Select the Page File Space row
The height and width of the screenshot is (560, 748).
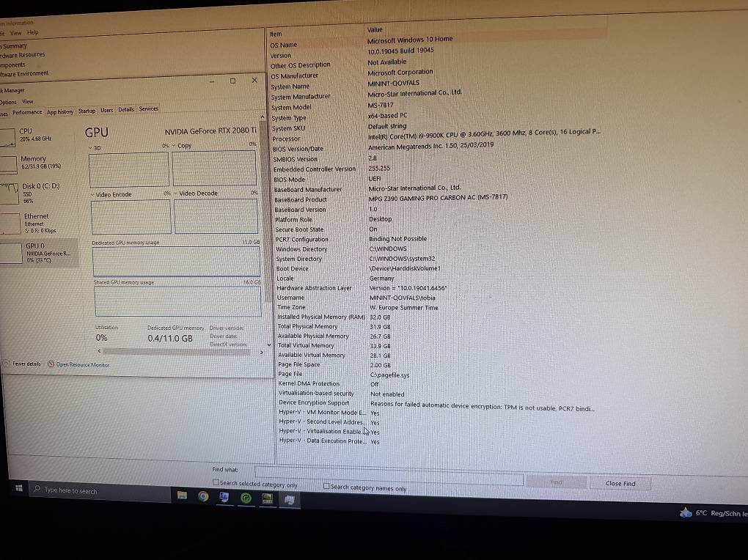point(334,365)
